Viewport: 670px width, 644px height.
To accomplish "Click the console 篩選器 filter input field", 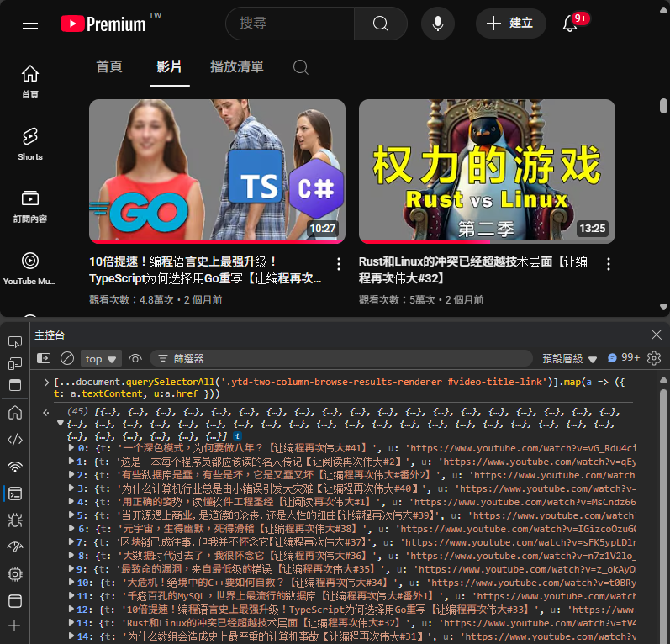I will [336, 358].
